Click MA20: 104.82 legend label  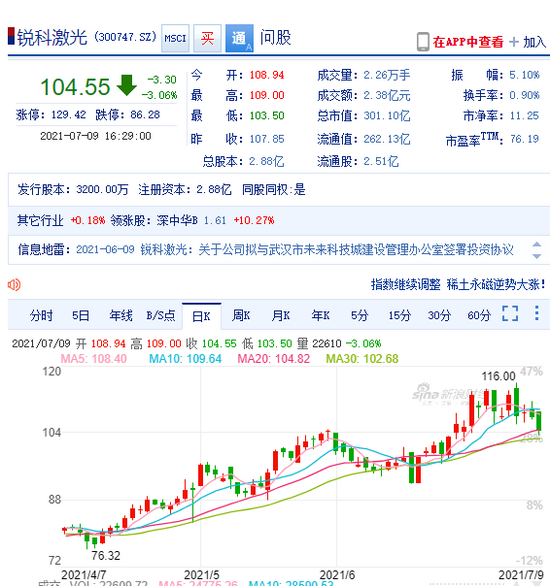274,359
